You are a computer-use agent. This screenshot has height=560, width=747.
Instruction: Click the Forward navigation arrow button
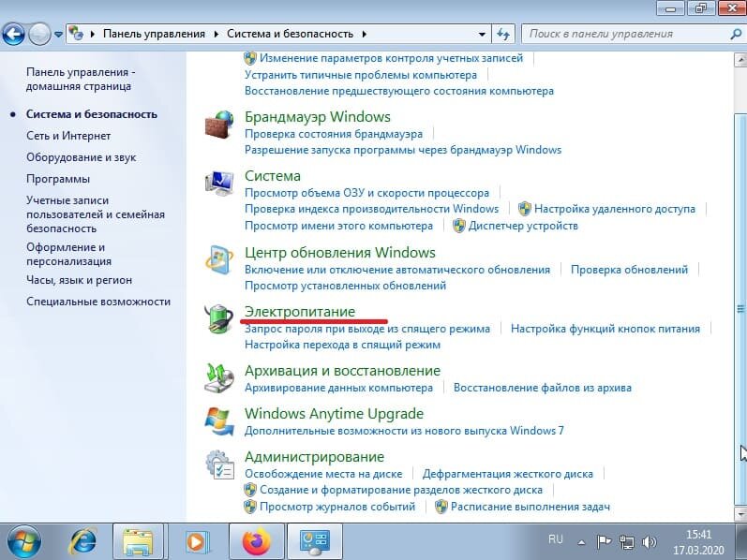click(39, 34)
